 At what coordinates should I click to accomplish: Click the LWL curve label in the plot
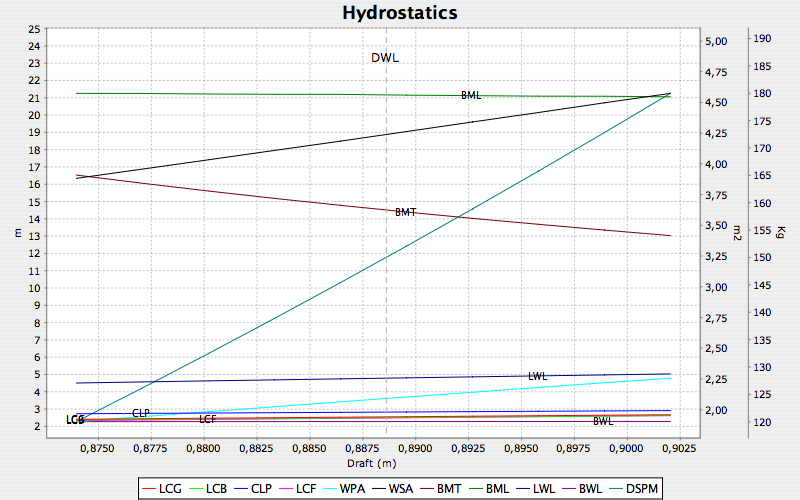coord(538,376)
